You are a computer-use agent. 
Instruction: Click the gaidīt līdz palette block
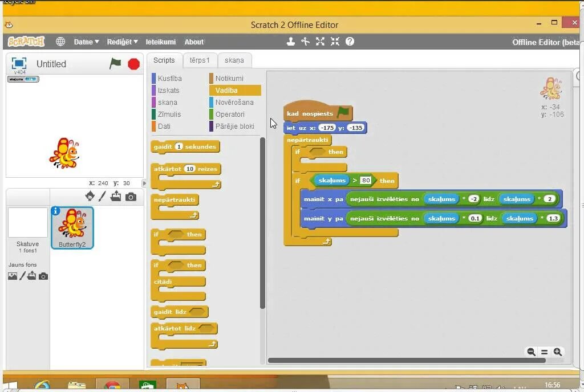[180, 312]
